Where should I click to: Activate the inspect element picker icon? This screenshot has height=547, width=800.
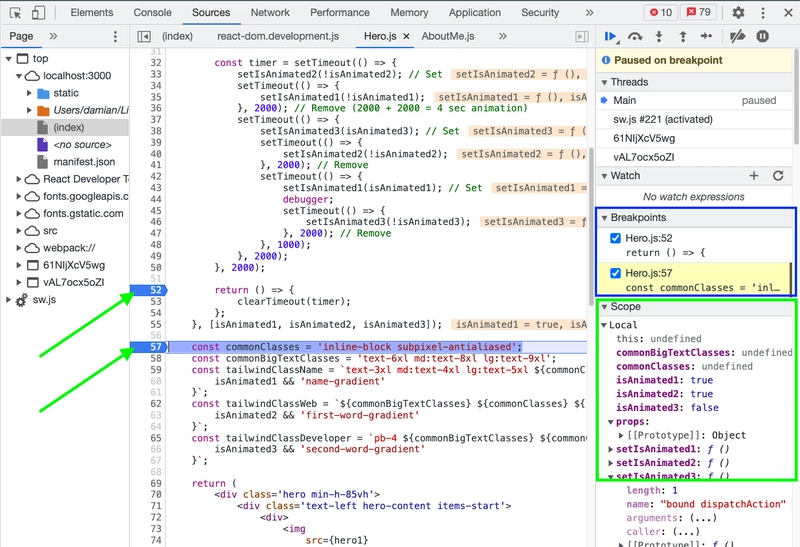(15, 13)
